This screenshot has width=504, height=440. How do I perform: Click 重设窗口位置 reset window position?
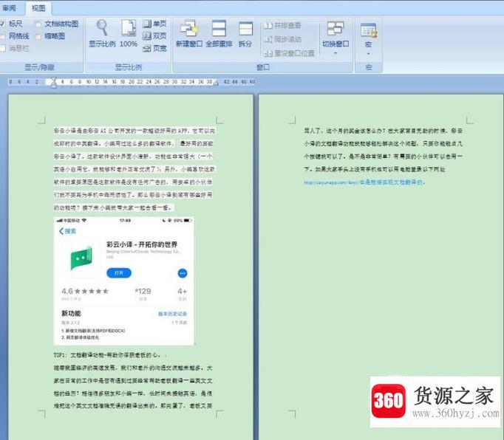[x=289, y=53]
